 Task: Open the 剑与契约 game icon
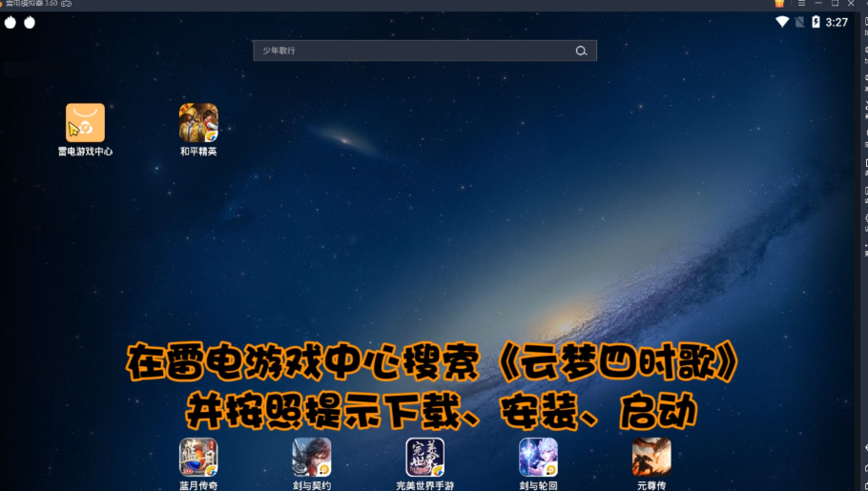312,458
